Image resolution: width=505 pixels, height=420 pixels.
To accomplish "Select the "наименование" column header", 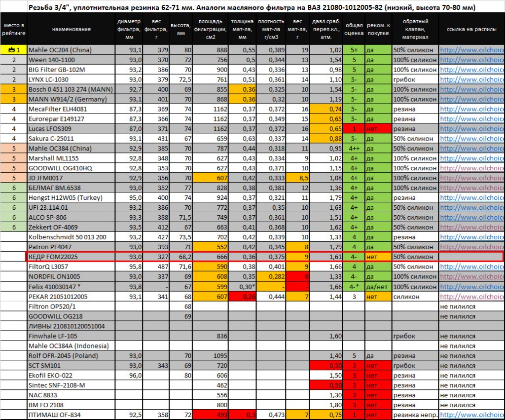I will pos(71,30).
